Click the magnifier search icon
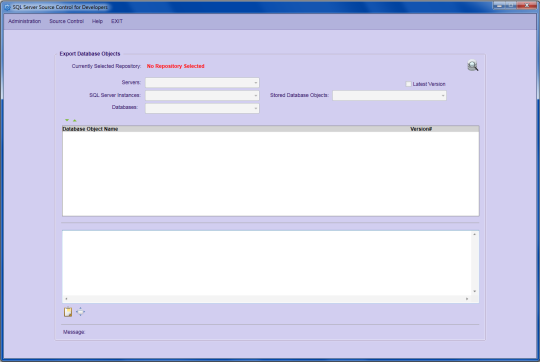This screenshot has width=540, height=362. [472, 65]
